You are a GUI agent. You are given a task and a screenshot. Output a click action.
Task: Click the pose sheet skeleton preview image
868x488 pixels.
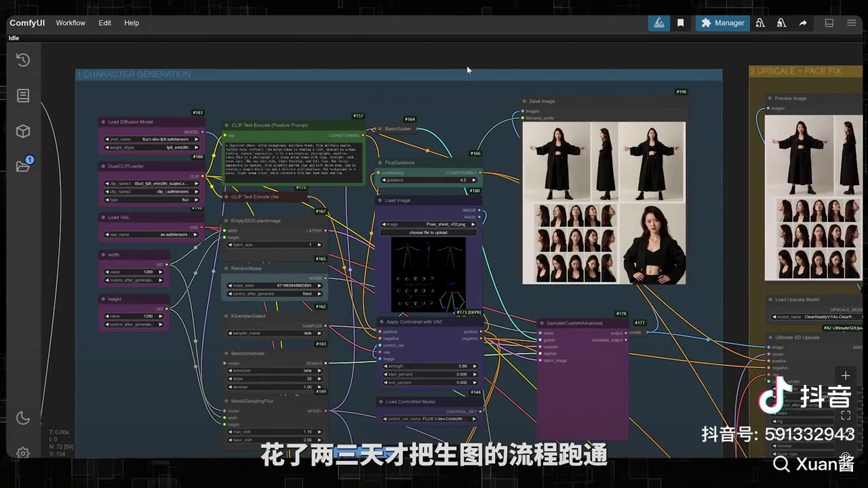tap(429, 274)
